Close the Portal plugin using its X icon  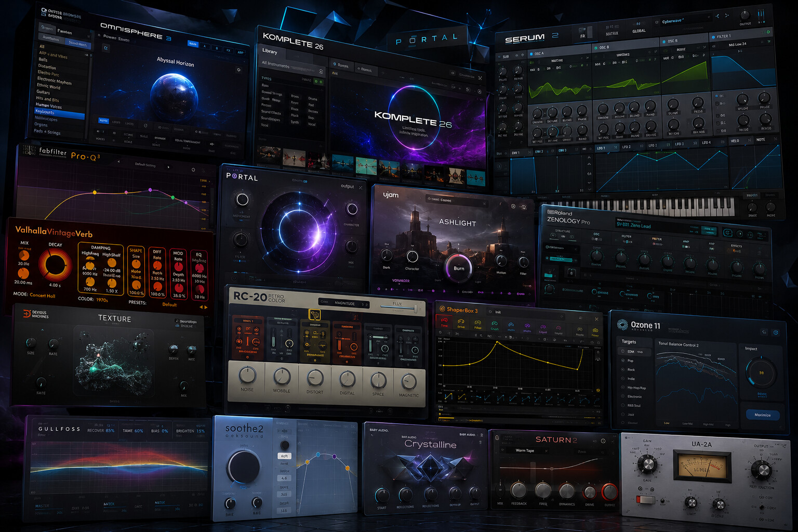point(361,187)
